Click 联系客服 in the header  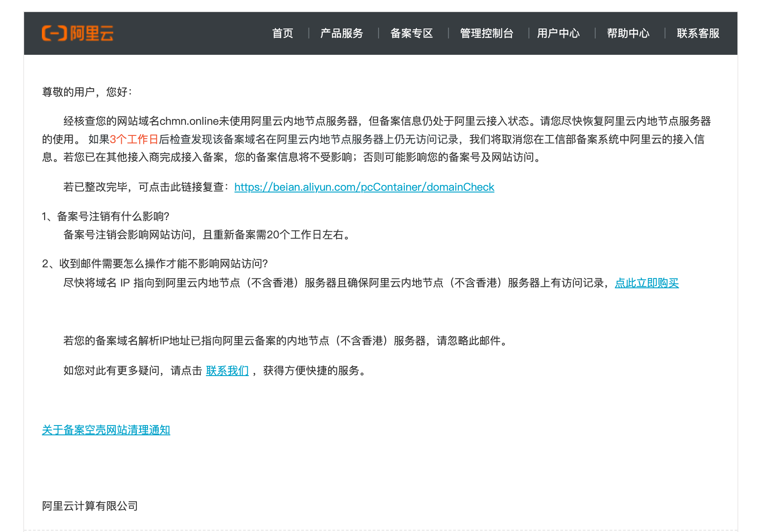(698, 33)
